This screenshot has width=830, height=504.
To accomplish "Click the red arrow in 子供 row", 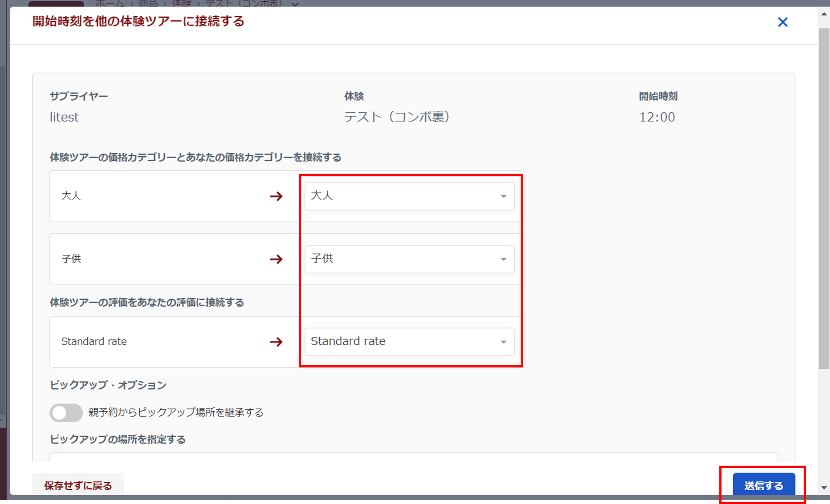I will [276, 259].
